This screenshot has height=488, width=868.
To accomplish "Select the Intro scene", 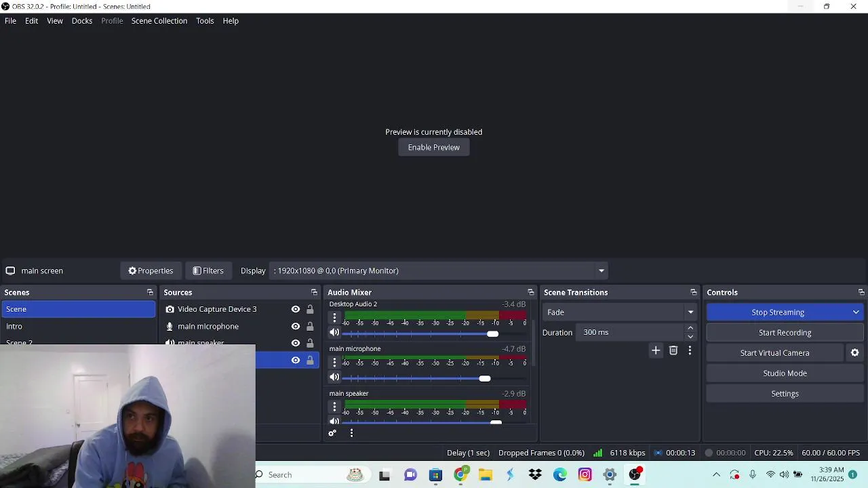I will pyautogui.click(x=78, y=326).
